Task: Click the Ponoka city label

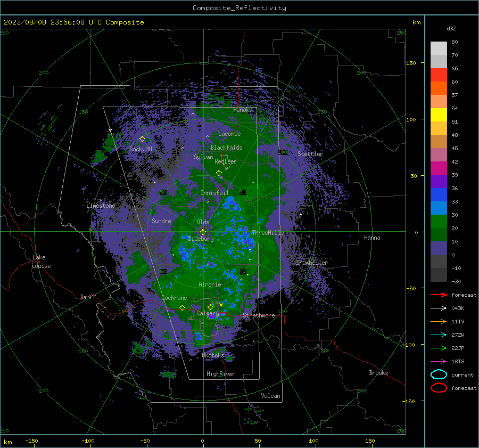Action: pos(243,110)
